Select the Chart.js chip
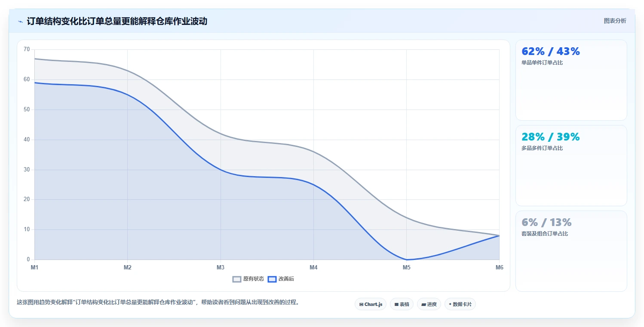The image size is (644, 327). coord(371,304)
